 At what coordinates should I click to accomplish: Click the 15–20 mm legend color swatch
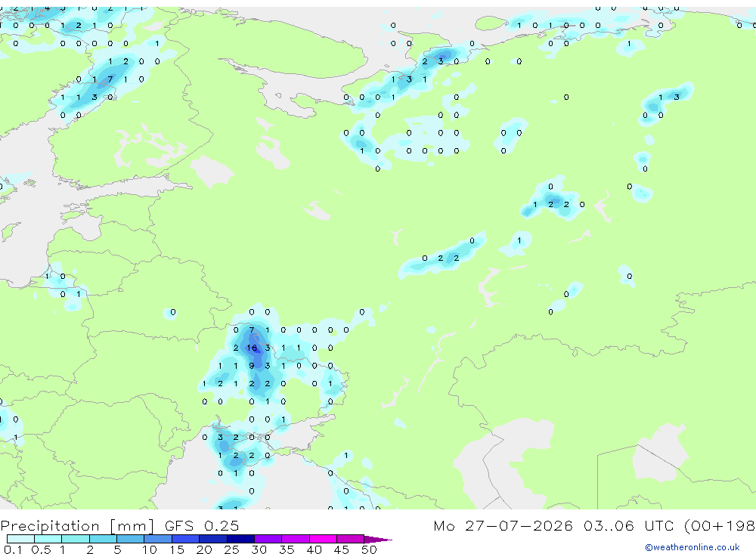coord(186,539)
